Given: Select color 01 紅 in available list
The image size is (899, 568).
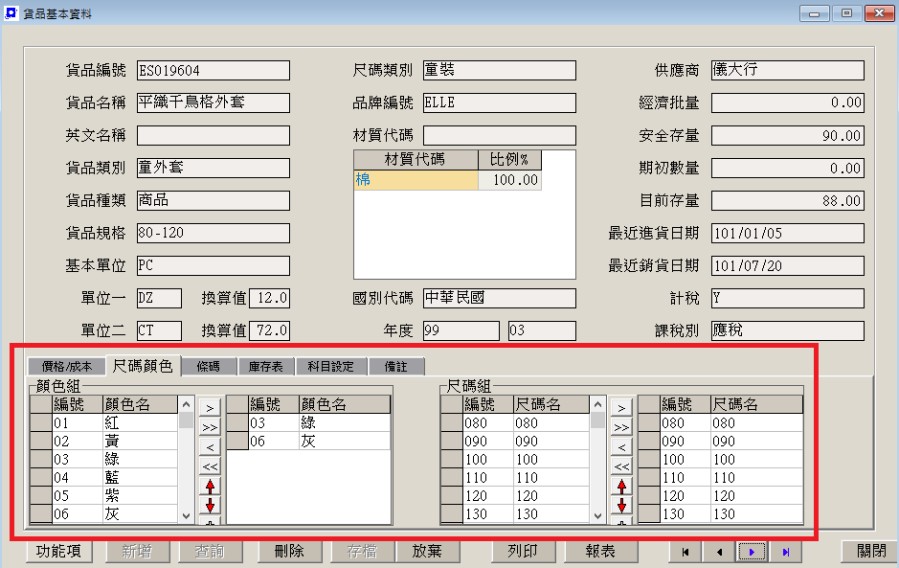Looking at the screenshot, I should click(115, 423).
